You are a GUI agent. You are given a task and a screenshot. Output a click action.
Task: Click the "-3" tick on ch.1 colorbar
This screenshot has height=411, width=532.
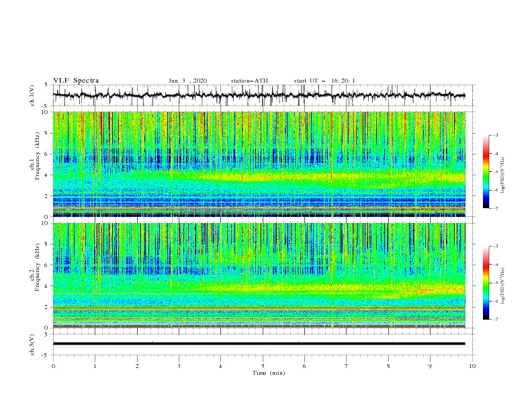click(495, 135)
